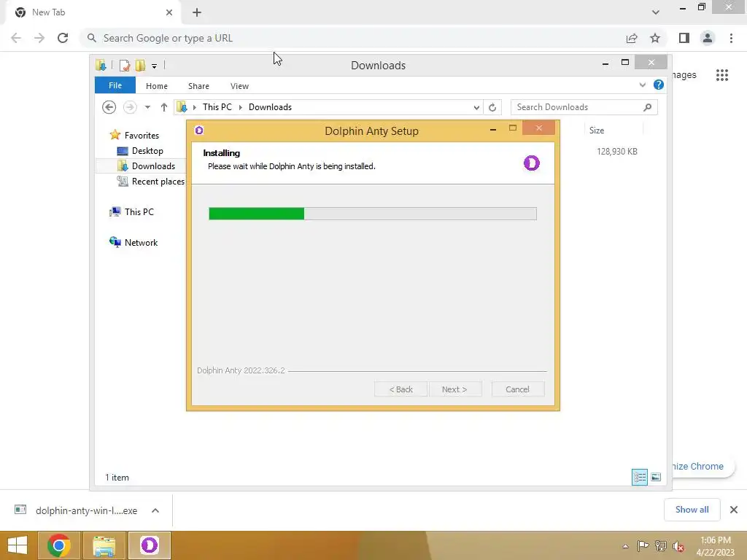
Task: Open Quick Access Toolbar customize dropdown
Action: coord(155,66)
